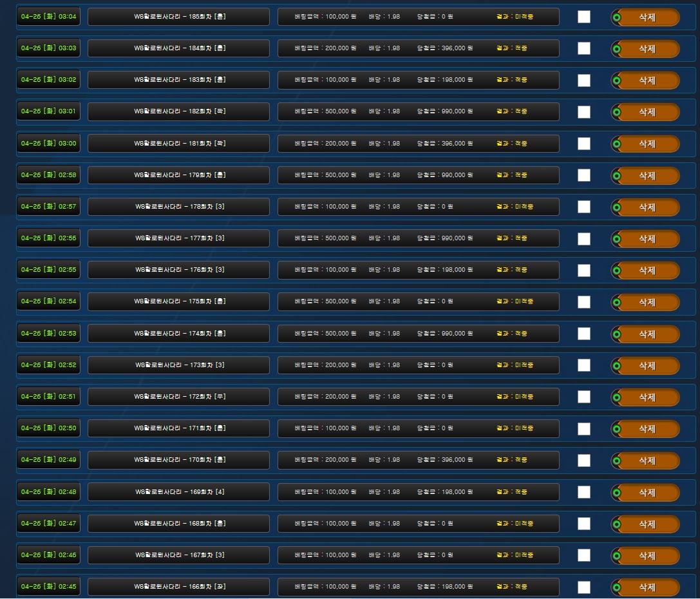Click the green circle icon in the 178회차 row
Image resolution: width=700 pixels, height=599 pixels.
[616, 207]
